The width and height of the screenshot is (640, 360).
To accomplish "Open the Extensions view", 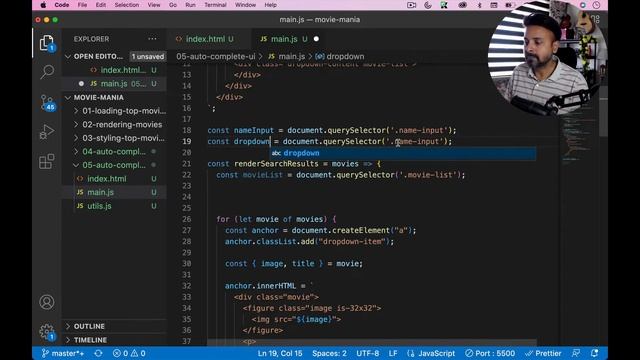I will pyautogui.click(x=47, y=162).
